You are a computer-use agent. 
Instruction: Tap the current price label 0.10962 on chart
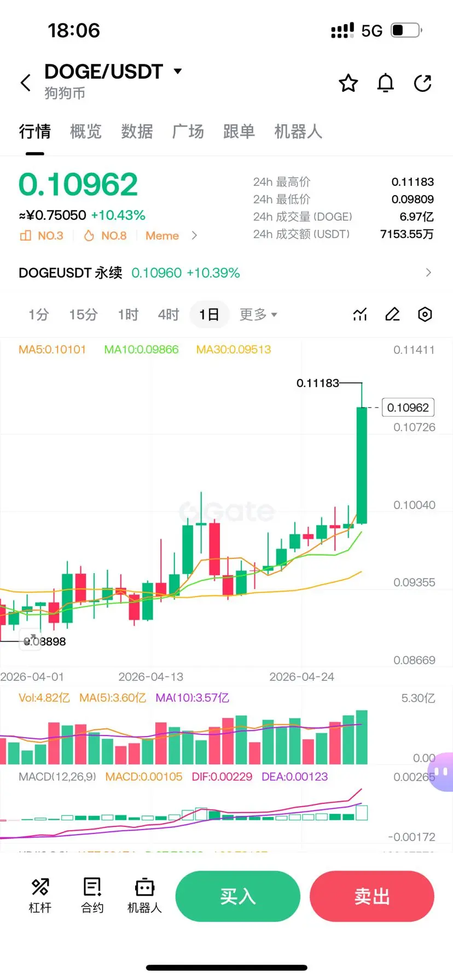click(x=408, y=407)
